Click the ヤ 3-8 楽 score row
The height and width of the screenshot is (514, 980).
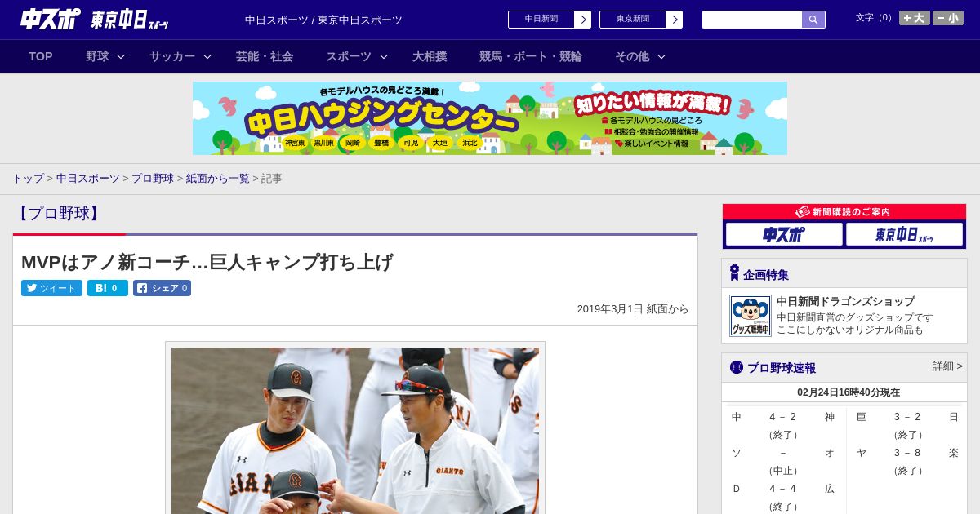(x=907, y=453)
